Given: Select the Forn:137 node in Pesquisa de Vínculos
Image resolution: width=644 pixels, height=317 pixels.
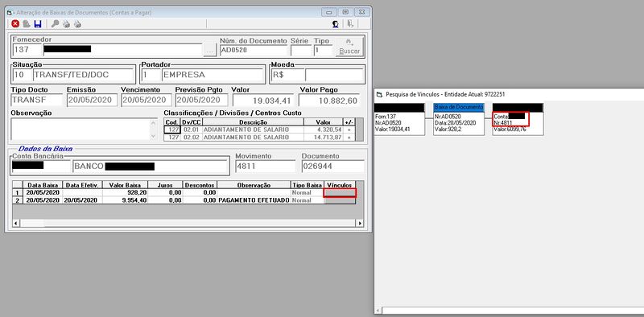Looking at the screenshot, I should pyautogui.click(x=399, y=119).
